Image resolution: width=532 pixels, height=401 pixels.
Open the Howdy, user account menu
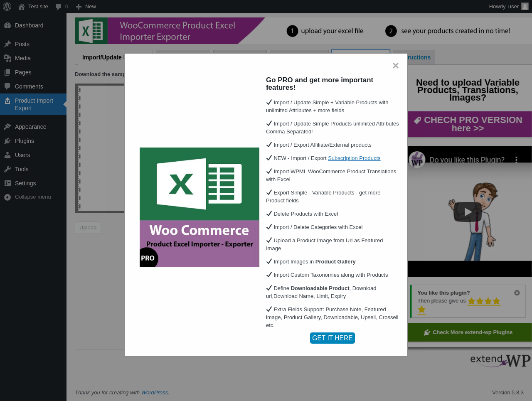coord(508,7)
